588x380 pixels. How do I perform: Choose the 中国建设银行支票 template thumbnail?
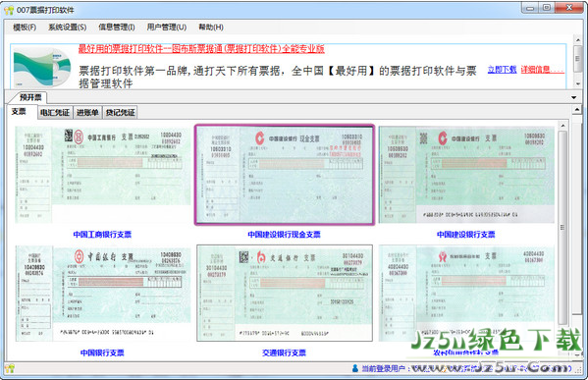point(466,175)
